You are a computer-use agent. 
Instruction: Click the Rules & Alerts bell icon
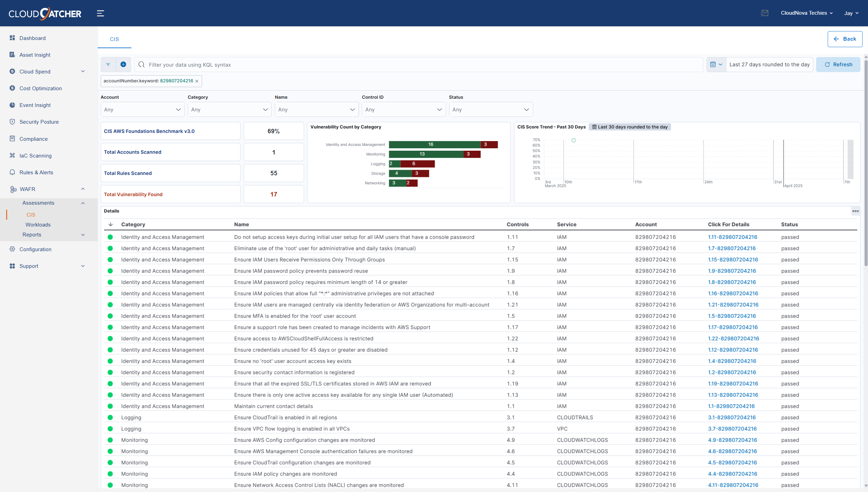(x=12, y=172)
